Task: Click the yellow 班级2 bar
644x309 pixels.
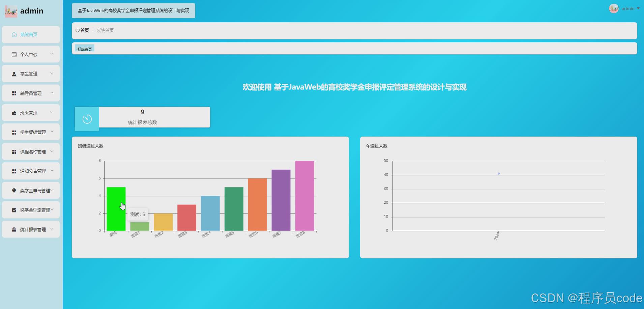Action: [x=163, y=222]
